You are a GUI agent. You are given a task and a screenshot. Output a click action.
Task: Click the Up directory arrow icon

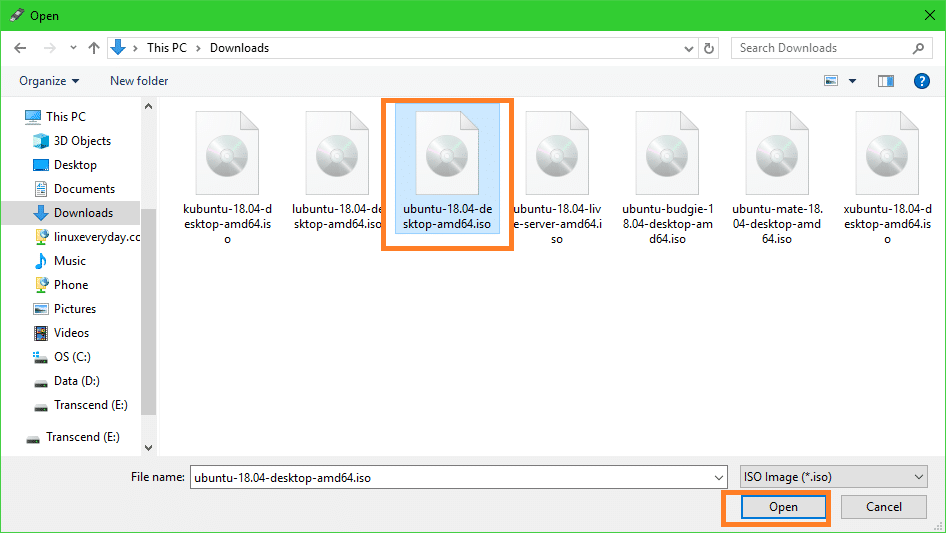coord(94,48)
